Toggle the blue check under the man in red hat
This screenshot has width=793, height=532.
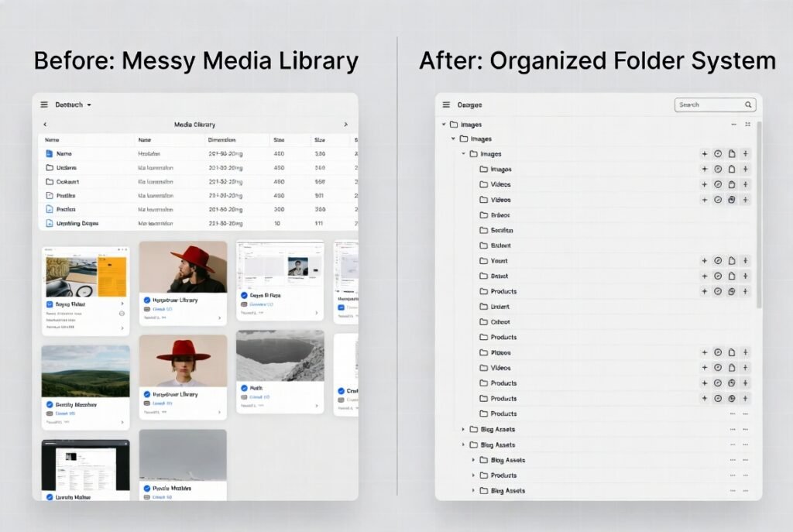(147, 300)
